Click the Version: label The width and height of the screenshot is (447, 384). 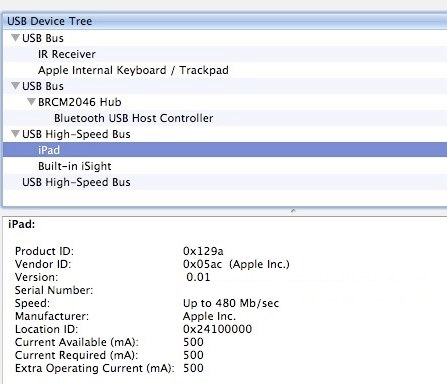(x=36, y=277)
